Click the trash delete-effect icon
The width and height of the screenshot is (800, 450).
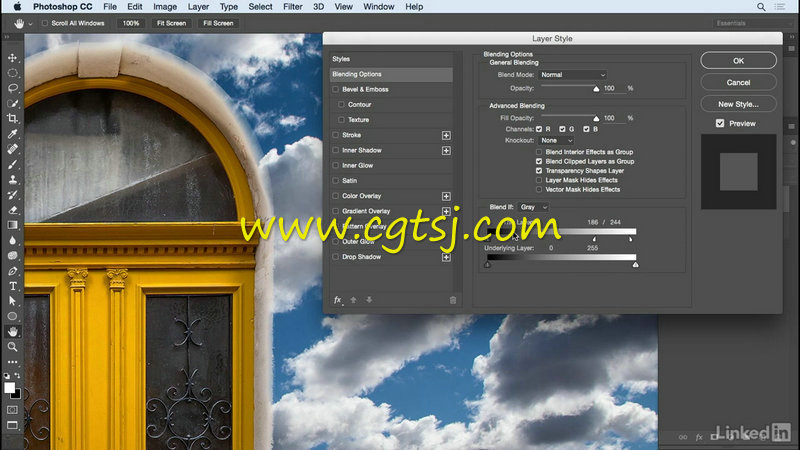click(x=453, y=300)
